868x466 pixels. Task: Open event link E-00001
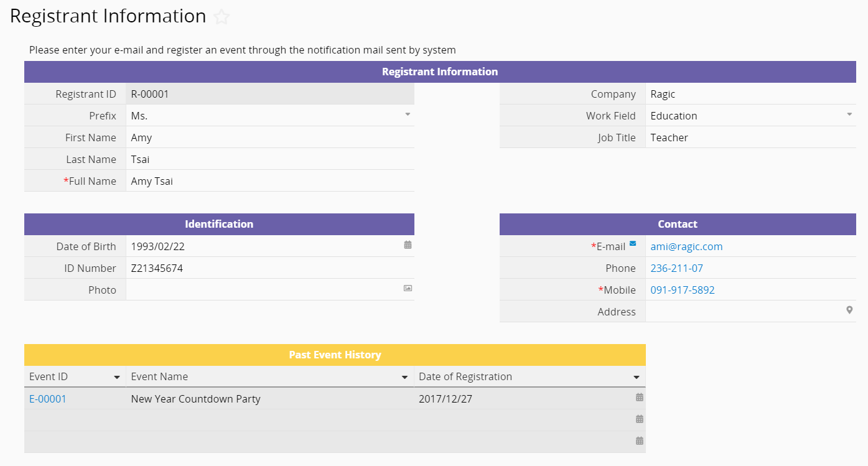tap(48, 399)
